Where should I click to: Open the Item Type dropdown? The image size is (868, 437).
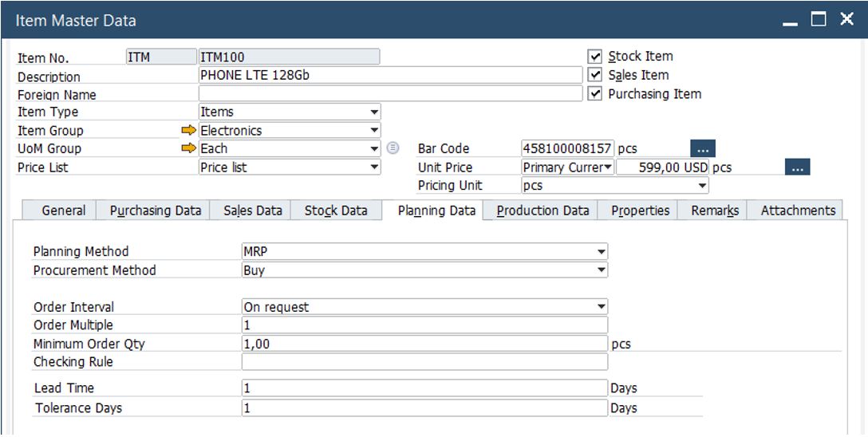click(x=374, y=112)
